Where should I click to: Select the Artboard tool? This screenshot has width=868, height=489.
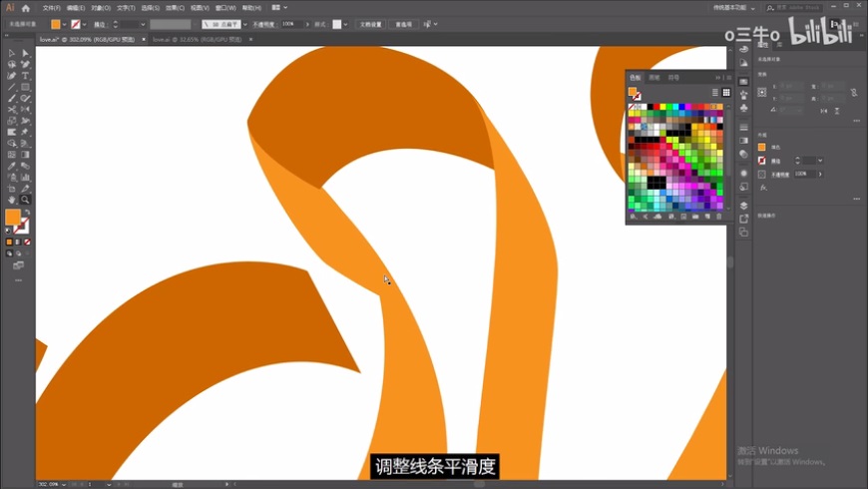12,189
